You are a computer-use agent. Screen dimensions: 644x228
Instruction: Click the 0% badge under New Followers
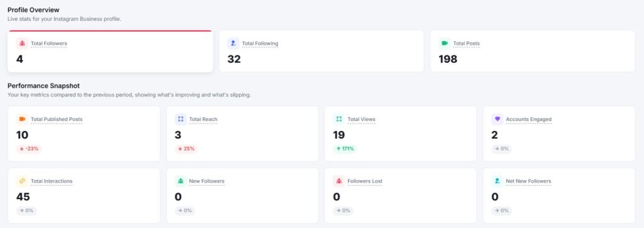coord(185,211)
